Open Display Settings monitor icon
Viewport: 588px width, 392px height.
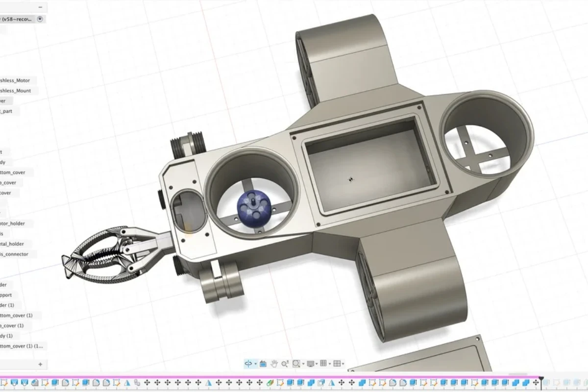[x=310, y=364]
